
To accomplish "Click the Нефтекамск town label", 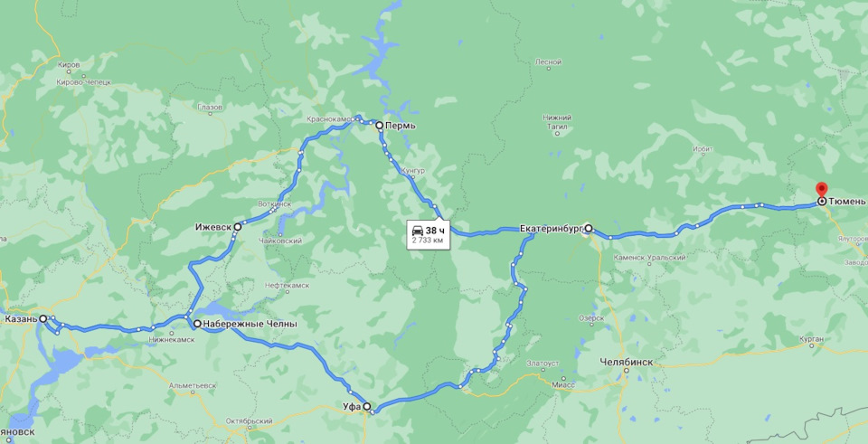I will click(x=287, y=285).
